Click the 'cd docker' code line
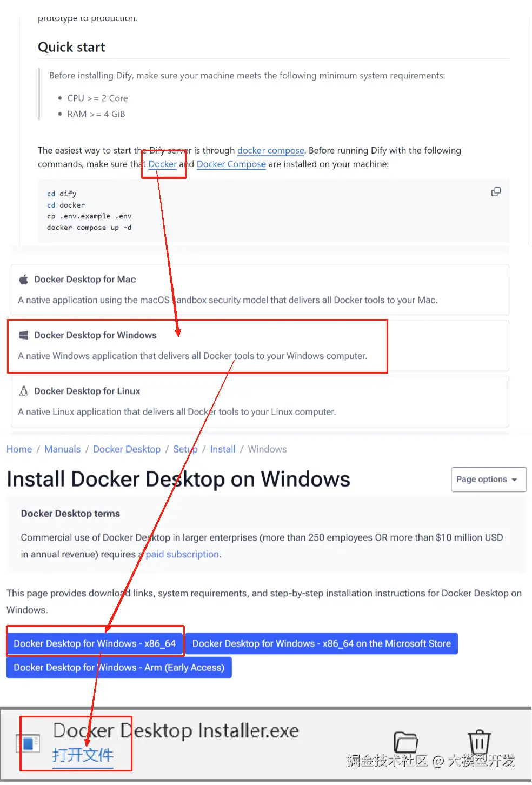532x785 pixels. (66, 205)
